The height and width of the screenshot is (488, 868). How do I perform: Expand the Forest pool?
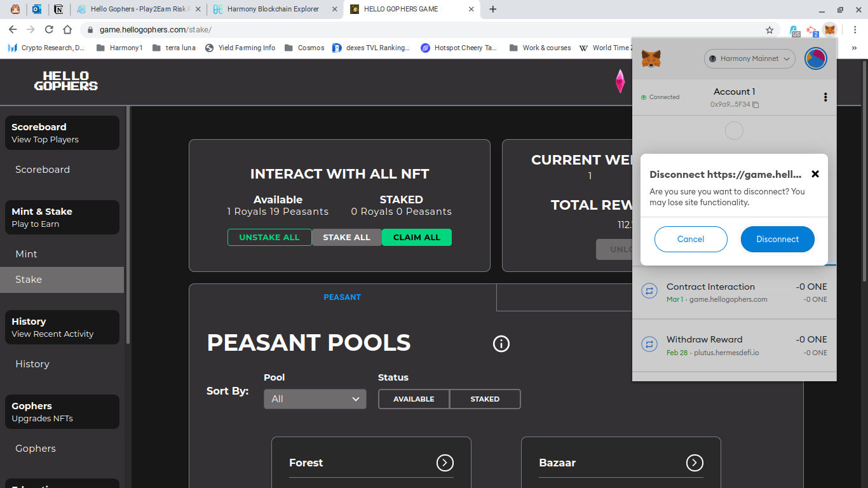click(445, 463)
